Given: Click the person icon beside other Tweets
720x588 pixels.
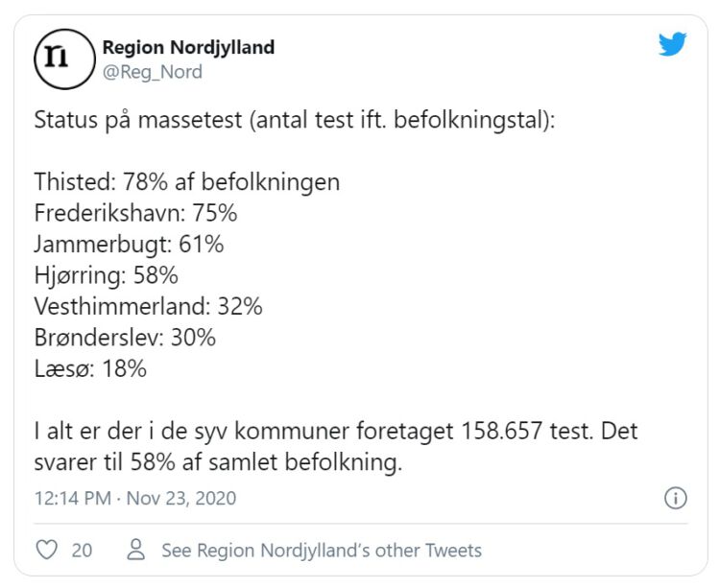Looking at the screenshot, I should click(136, 550).
